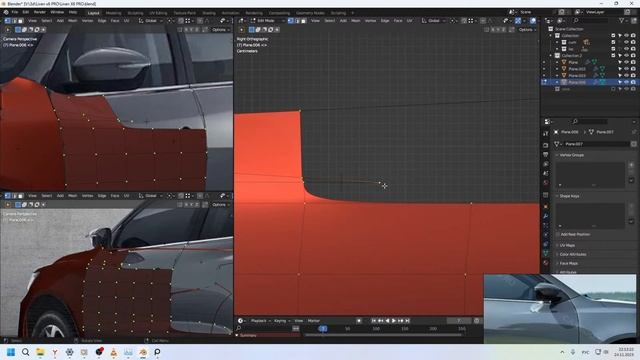Open the Marker menu in timeline
Image resolution: width=640 pixels, height=360 pixels.
click(x=313, y=321)
